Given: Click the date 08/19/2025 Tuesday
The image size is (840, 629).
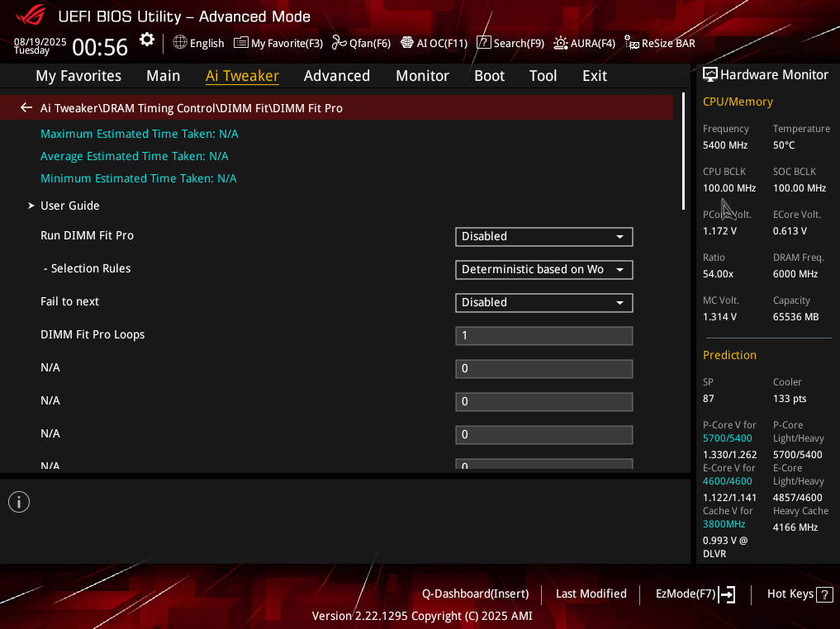Looking at the screenshot, I should click(x=40, y=46).
